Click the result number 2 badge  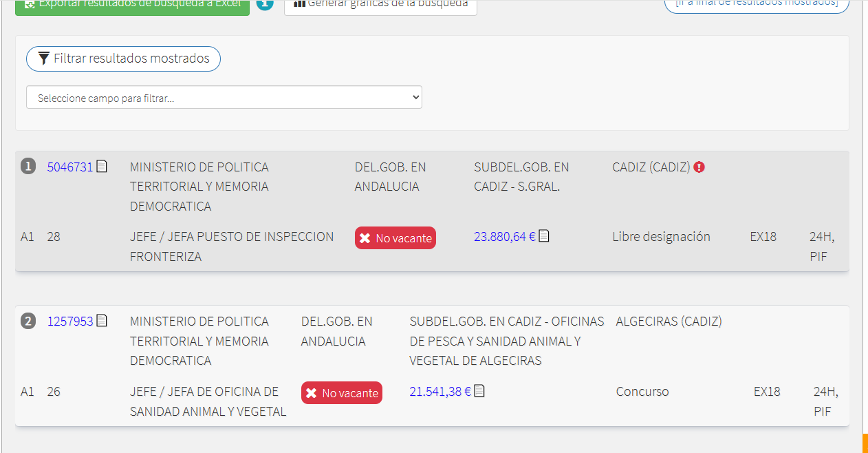point(28,322)
